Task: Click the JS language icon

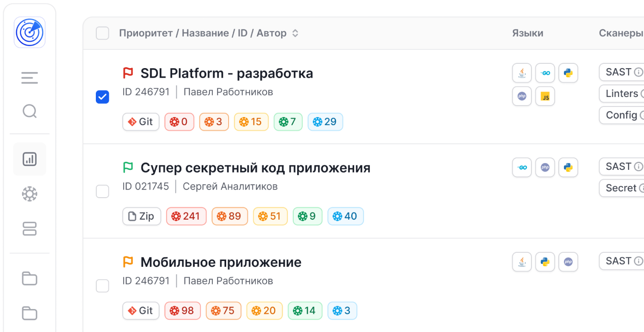Action: click(545, 96)
